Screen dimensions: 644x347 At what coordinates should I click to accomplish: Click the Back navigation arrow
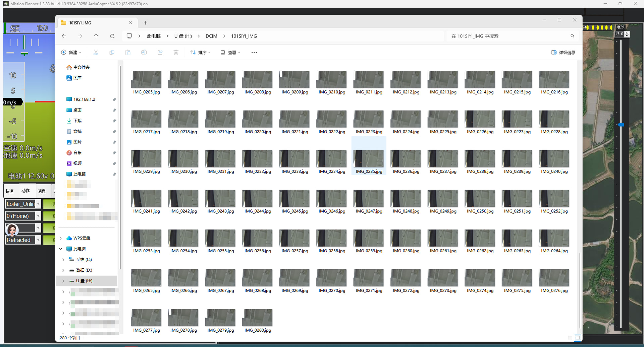pos(64,36)
